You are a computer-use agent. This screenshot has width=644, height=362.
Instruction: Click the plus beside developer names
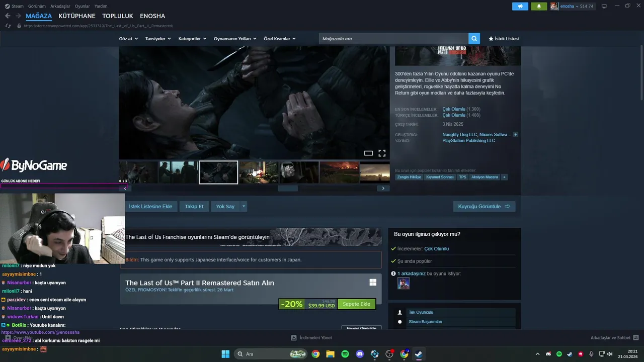click(515, 135)
